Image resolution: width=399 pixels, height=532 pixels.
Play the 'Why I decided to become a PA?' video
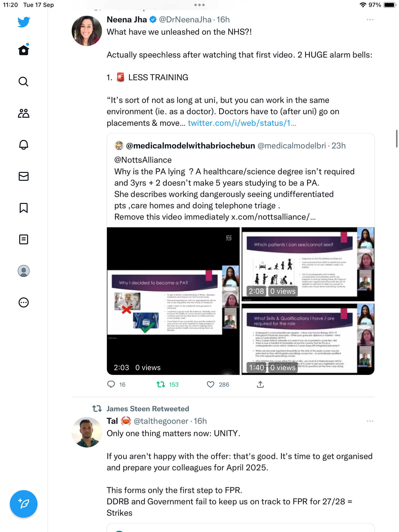(173, 301)
